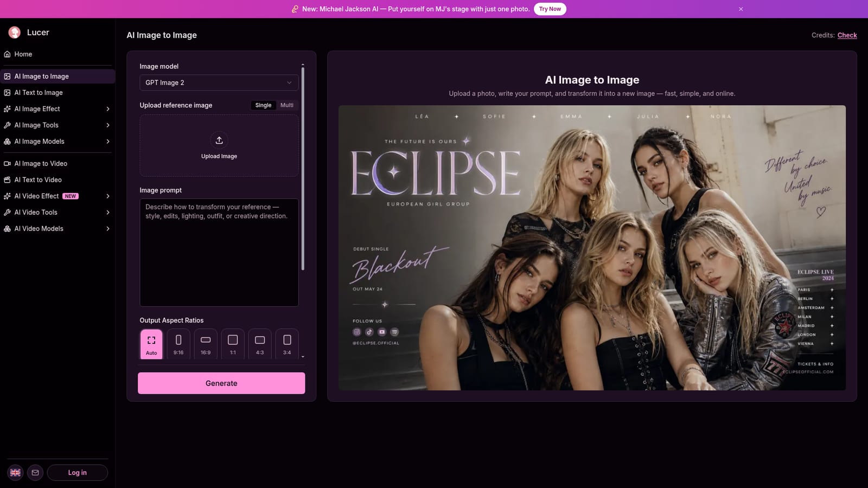Expand the AI Video Tools submenu chevron

click(x=107, y=213)
